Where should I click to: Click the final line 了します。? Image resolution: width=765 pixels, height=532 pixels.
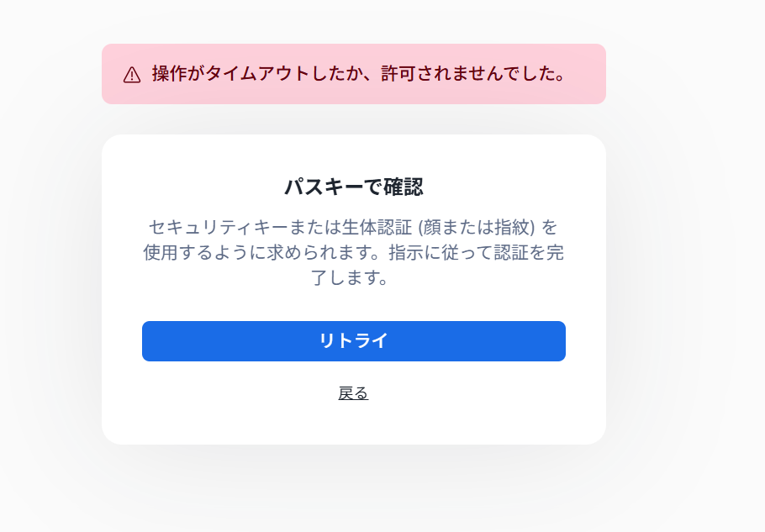point(353,277)
